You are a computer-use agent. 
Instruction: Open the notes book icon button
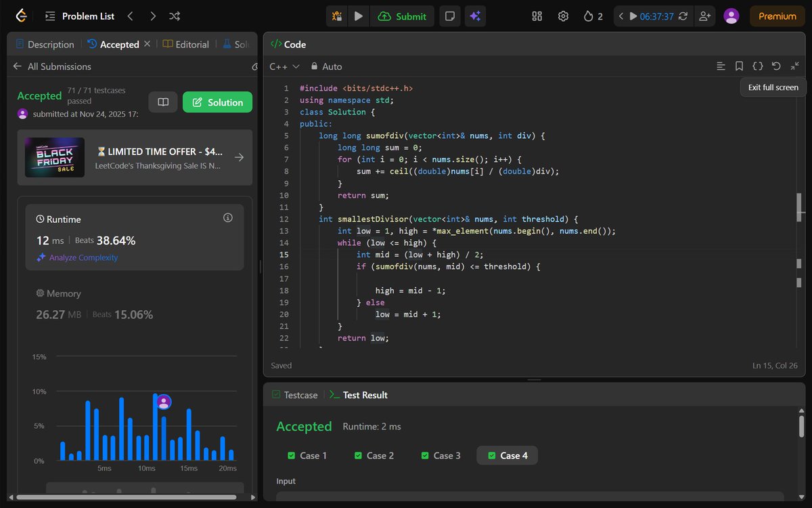click(163, 102)
